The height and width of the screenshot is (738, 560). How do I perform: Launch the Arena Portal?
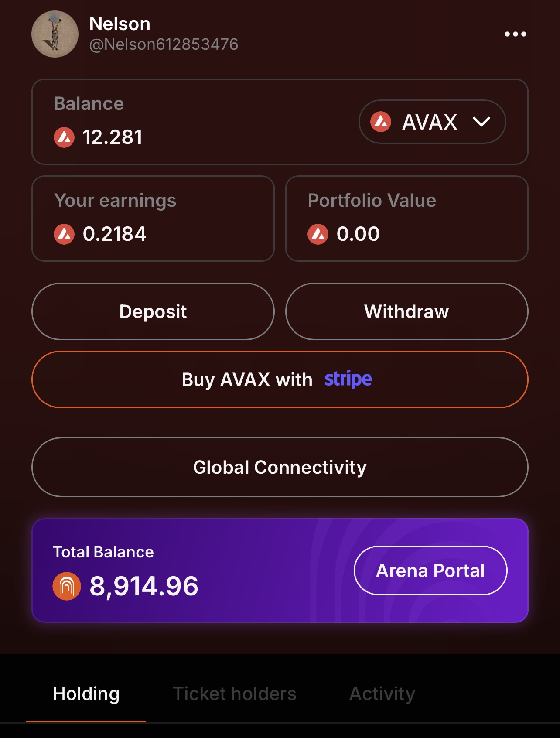click(430, 571)
